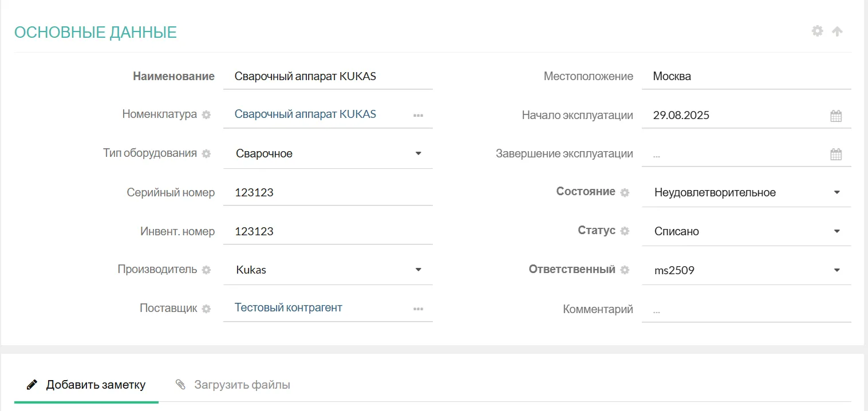The width and height of the screenshot is (868, 411).
Task: Click the ellipsis button in Номенклатура field
Action: click(x=418, y=116)
